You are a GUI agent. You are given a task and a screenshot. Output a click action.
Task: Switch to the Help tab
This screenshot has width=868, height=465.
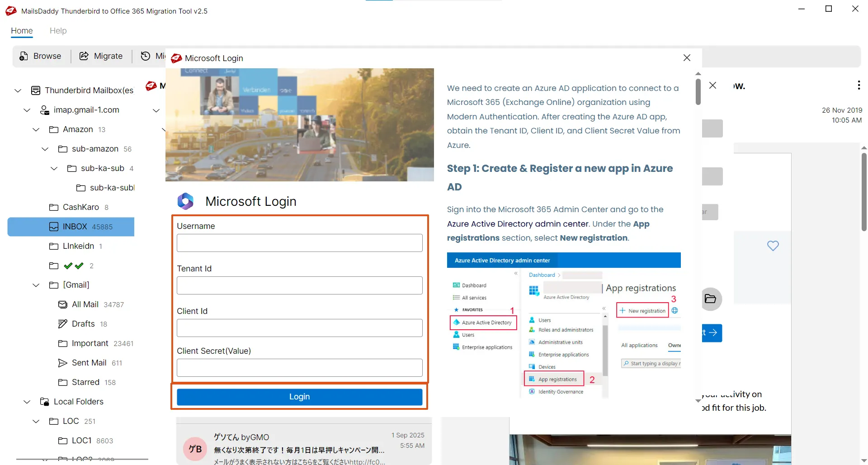[58, 31]
